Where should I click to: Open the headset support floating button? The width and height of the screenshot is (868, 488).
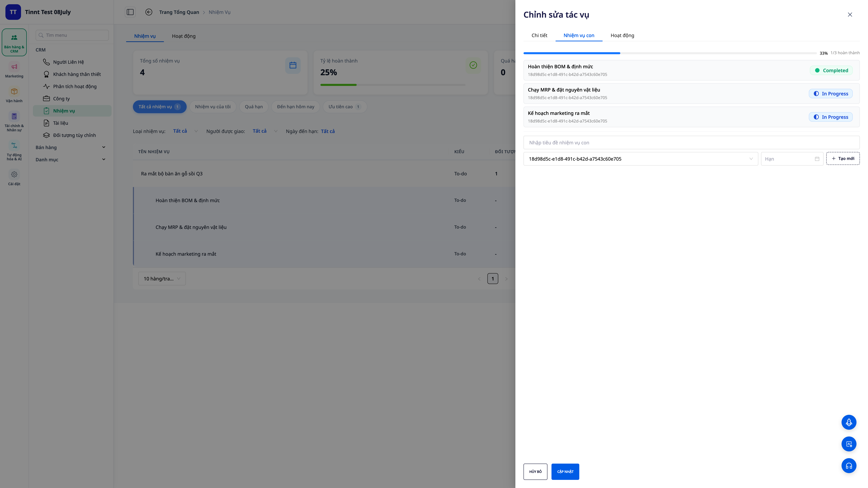[x=849, y=466]
